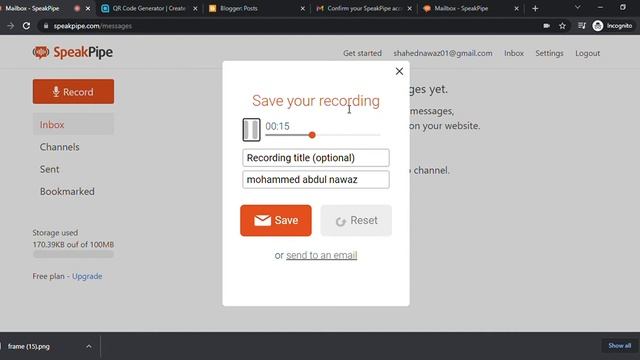The height and width of the screenshot is (360, 640).
Task: Click the send to an email link
Action: [322, 255]
